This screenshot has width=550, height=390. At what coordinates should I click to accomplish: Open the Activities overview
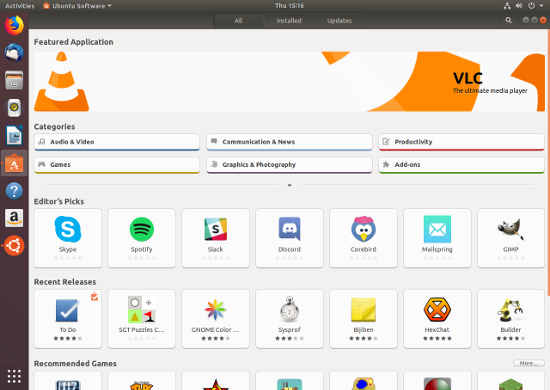pyautogui.click(x=20, y=6)
